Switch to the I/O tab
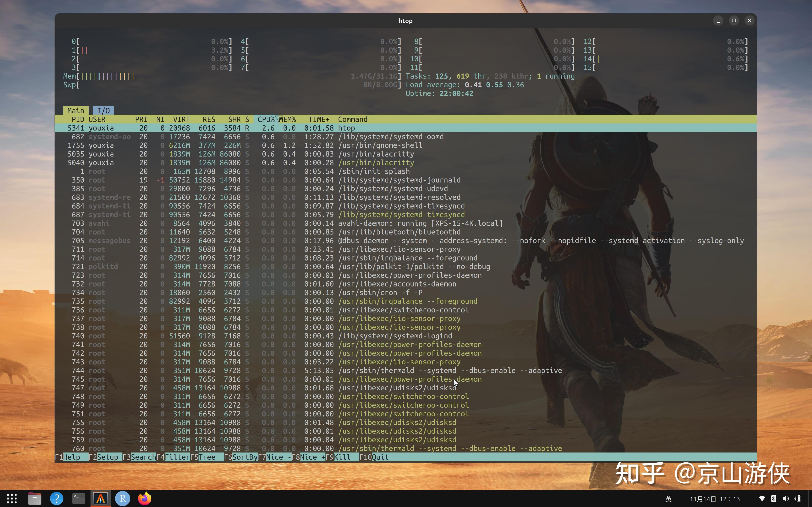The width and height of the screenshot is (812, 507). pos(103,110)
